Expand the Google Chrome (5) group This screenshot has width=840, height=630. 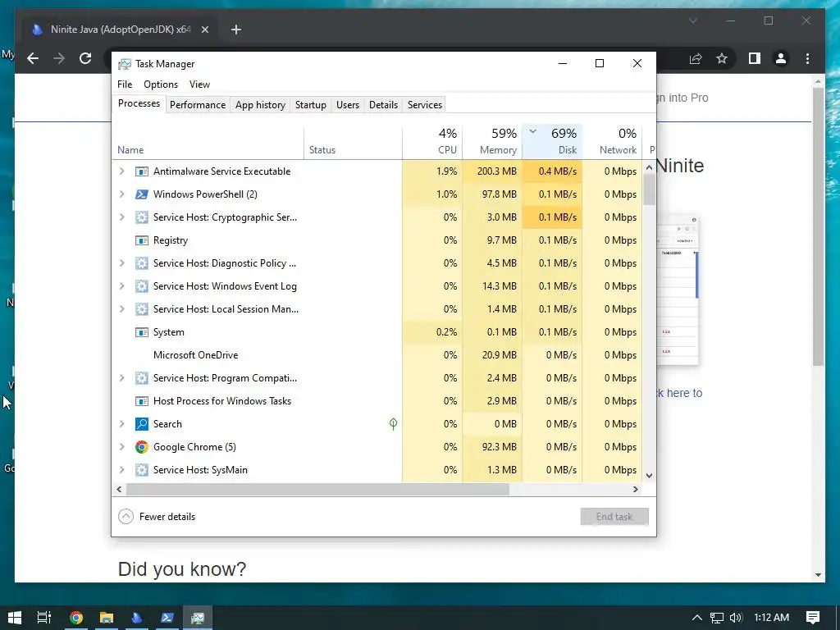[x=121, y=447]
